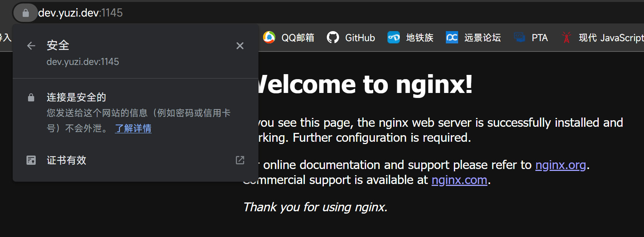644x237 pixels.
Task: Follow the nginx.org link
Action: 560,165
